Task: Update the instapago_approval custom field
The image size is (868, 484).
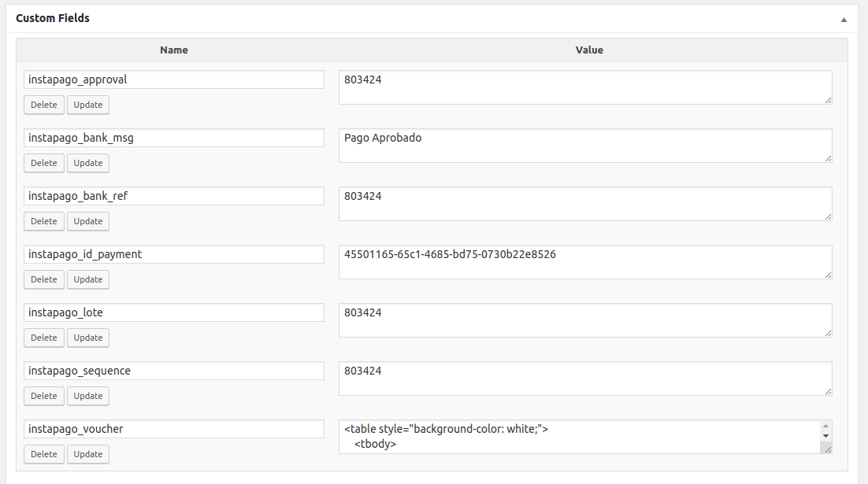Action: pyautogui.click(x=88, y=105)
